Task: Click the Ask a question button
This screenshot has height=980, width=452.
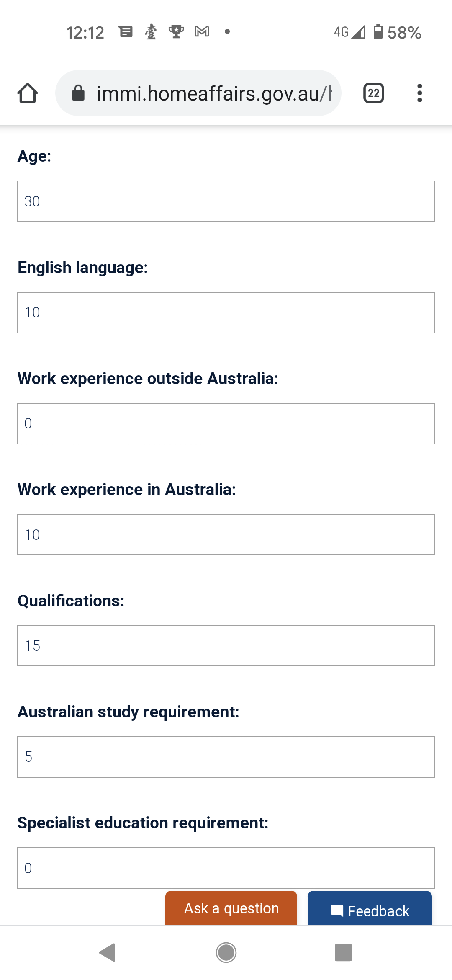Action: click(231, 908)
